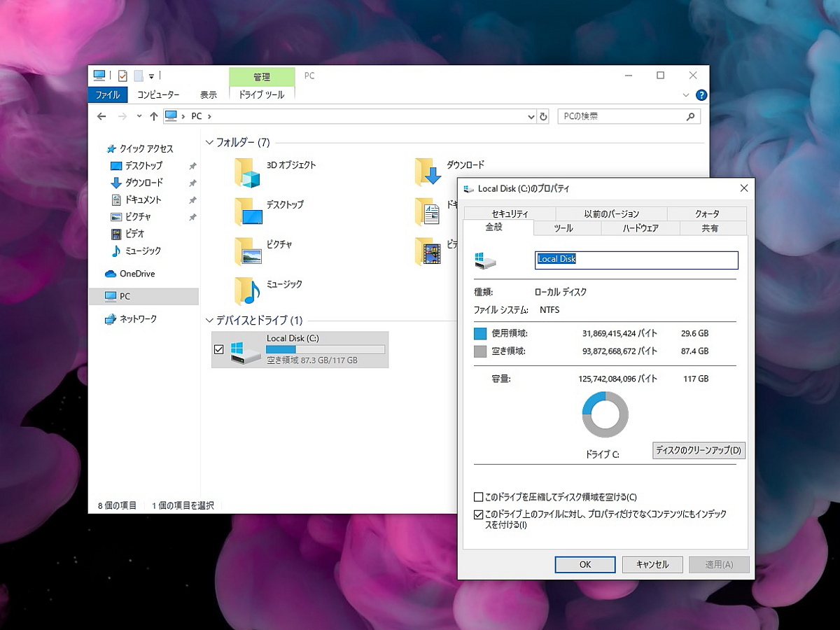Open the blue help question mark icon
Image resolution: width=840 pixels, height=630 pixels.
pyautogui.click(x=701, y=95)
